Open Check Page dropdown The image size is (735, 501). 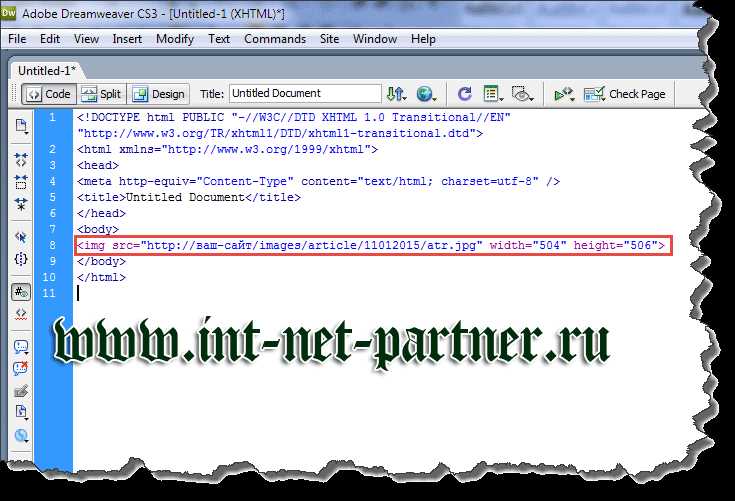click(x=624, y=94)
